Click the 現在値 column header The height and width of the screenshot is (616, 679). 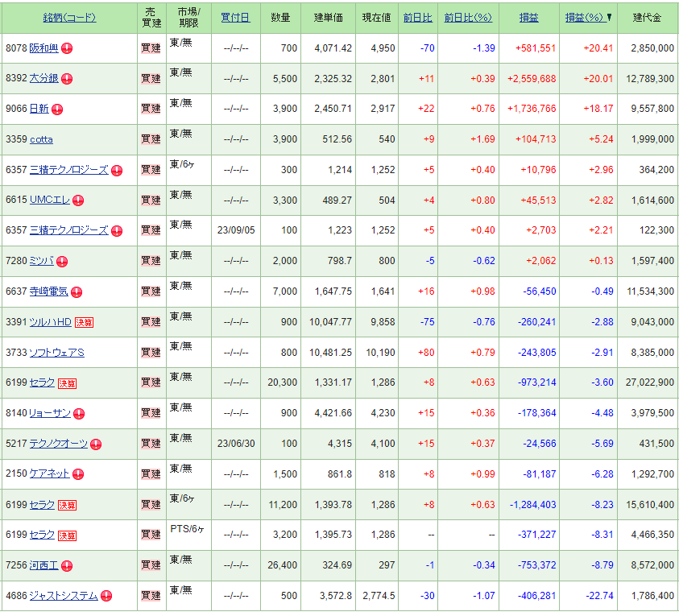(377, 18)
